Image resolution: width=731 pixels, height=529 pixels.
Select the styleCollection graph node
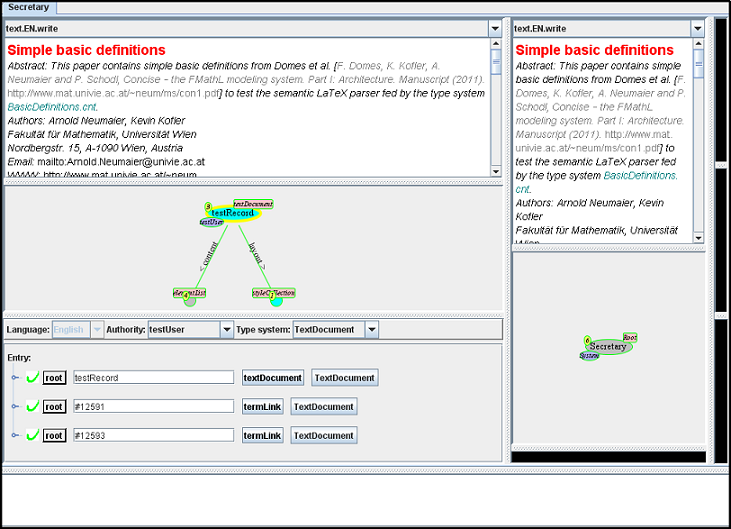[x=274, y=293]
